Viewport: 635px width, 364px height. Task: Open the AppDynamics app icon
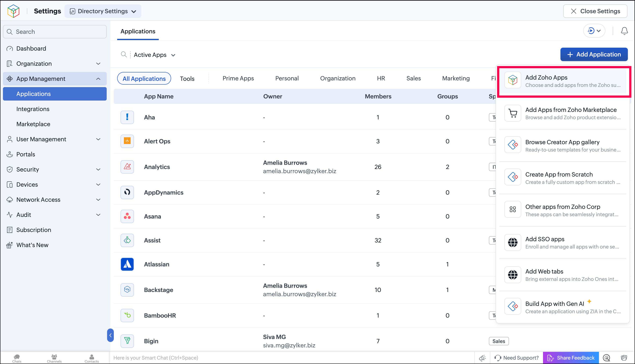(x=127, y=192)
